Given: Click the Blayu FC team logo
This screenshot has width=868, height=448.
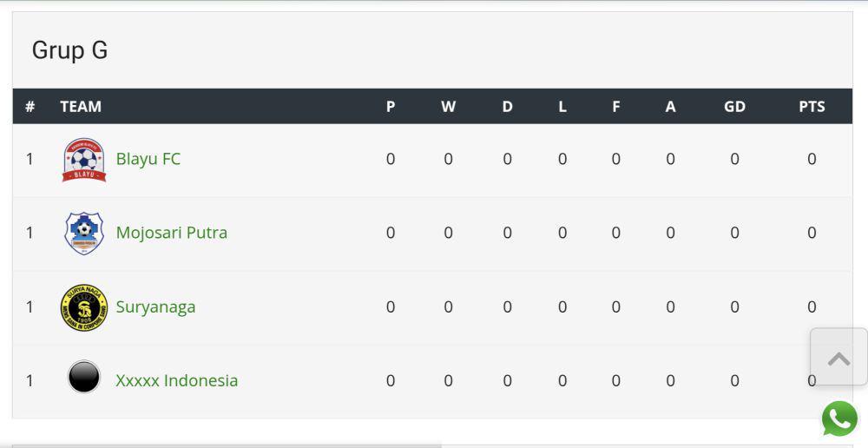Looking at the screenshot, I should pos(84,160).
